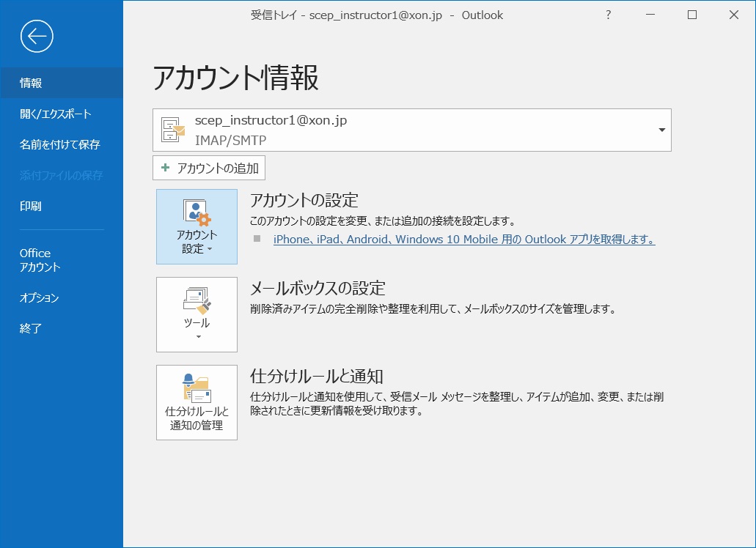This screenshot has width=756, height=548.
Task: Click 終了 to quit Outlook
Action: coord(31,329)
